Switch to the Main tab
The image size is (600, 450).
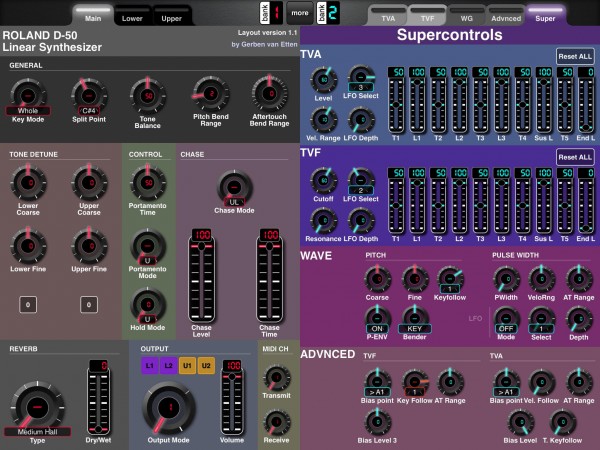(x=93, y=15)
